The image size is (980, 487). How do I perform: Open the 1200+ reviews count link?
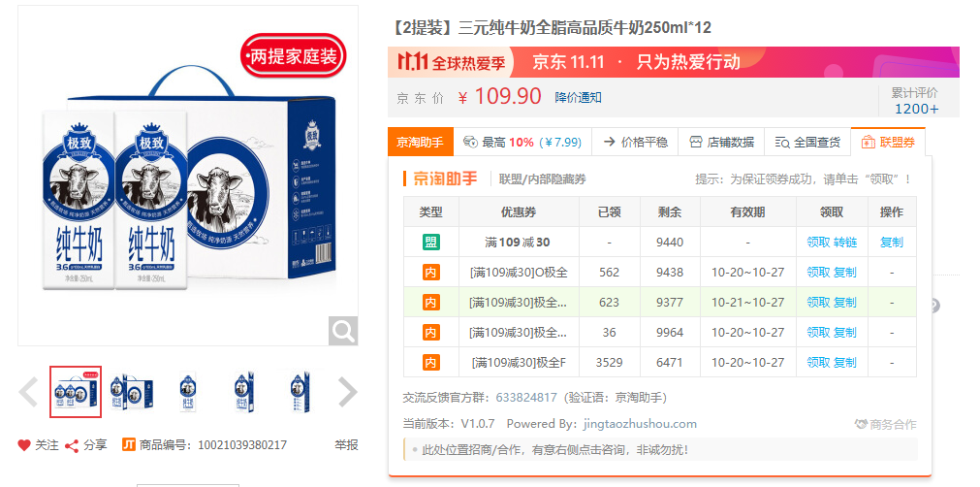(x=916, y=109)
